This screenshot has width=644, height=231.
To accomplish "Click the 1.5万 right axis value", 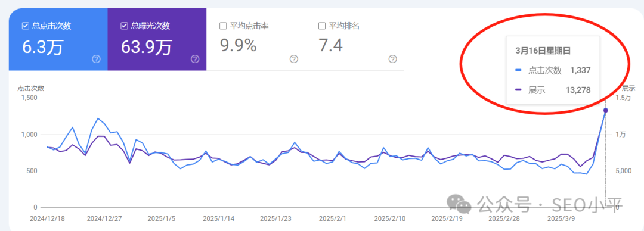I will 623,98.
